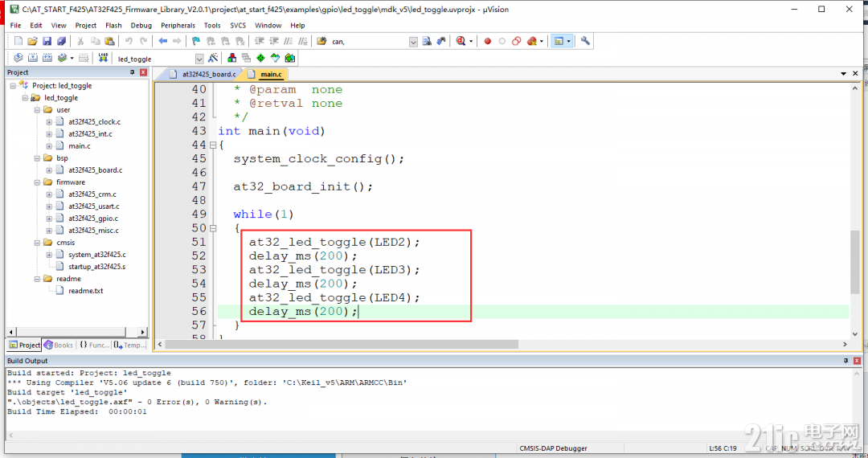The width and height of the screenshot is (868, 458).
Task: Download to flash with the LOAD icon
Action: click(x=103, y=58)
